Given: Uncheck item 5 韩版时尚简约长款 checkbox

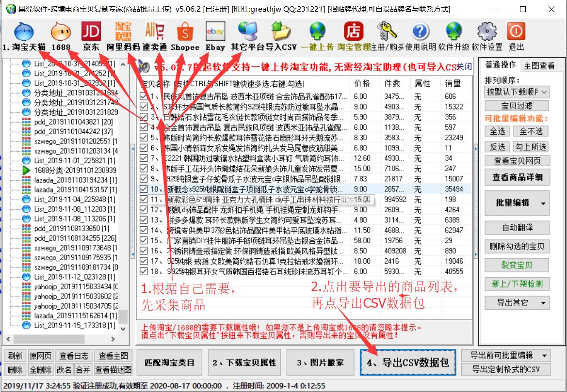Looking at the screenshot, I should coord(144,138).
